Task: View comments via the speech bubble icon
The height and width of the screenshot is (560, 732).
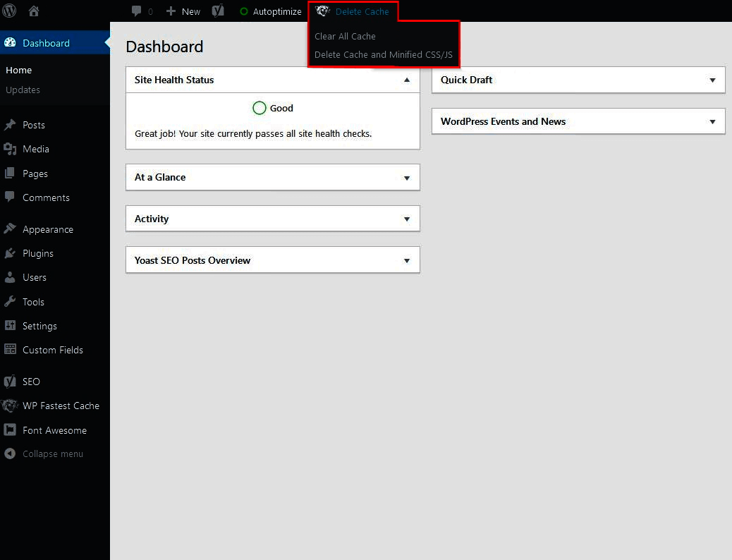Action: pyautogui.click(x=135, y=11)
